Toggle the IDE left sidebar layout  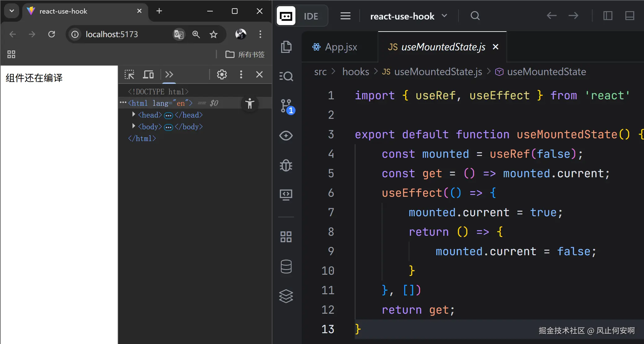tap(608, 16)
